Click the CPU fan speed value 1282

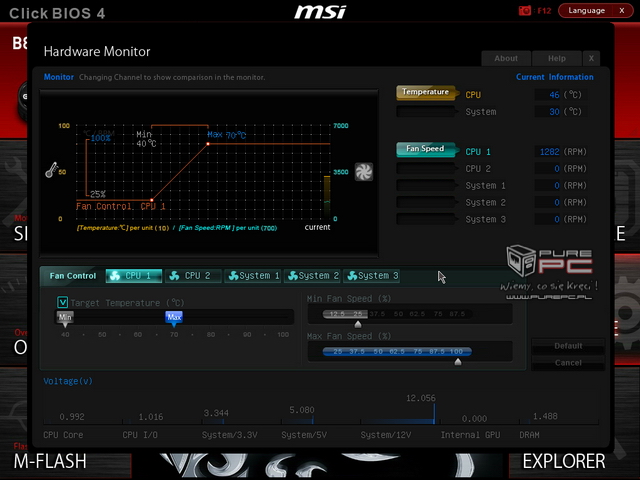pyautogui.click(x=549, y=152)
